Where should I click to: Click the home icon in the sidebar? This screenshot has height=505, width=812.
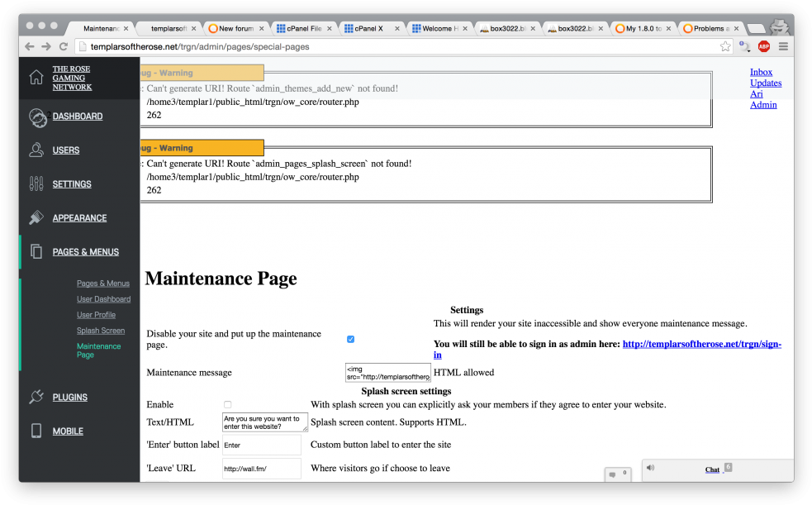(x=36, y=77)
